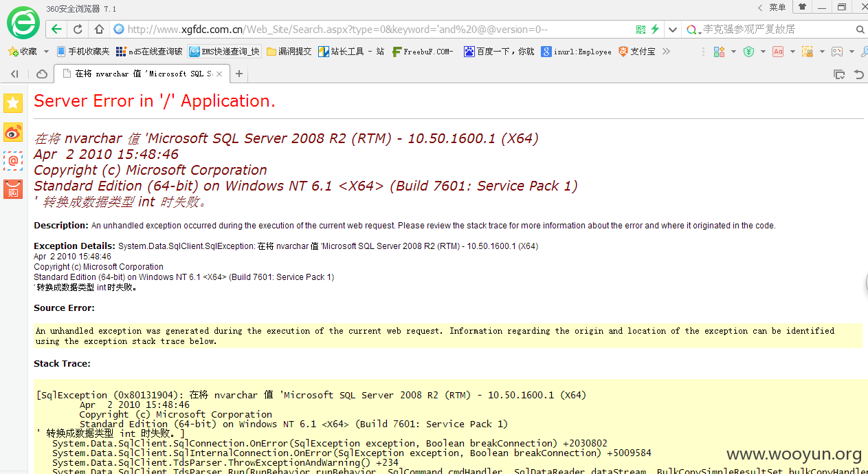Image resolution: width=868 pixels, height=474 pixels.
Task: Open 站长工具 bookmark
Action: coord(351,52)
